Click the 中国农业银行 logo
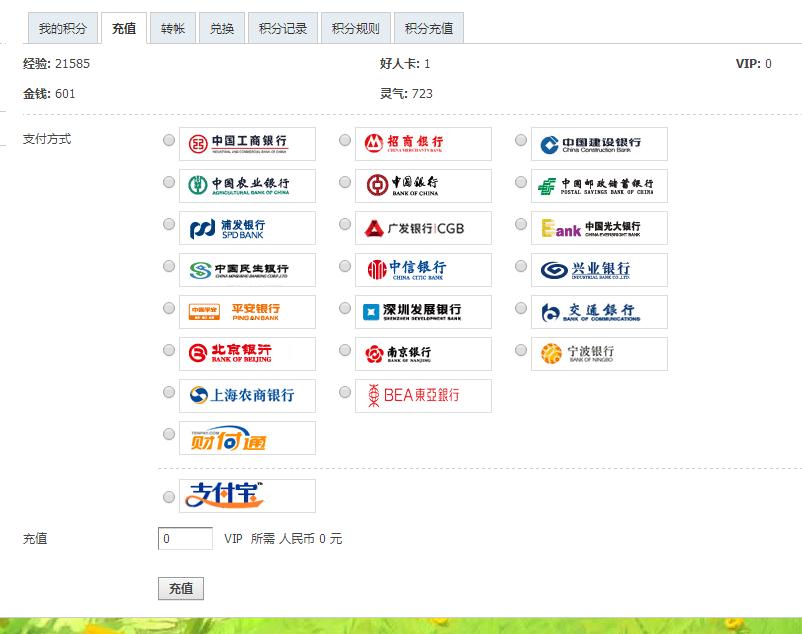 point(247,186)
